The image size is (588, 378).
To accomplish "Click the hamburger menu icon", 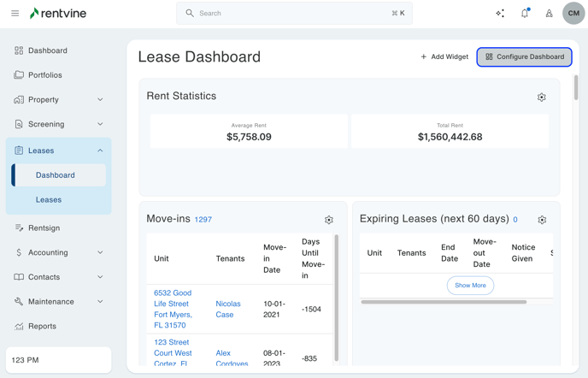I will pos(15,14).
